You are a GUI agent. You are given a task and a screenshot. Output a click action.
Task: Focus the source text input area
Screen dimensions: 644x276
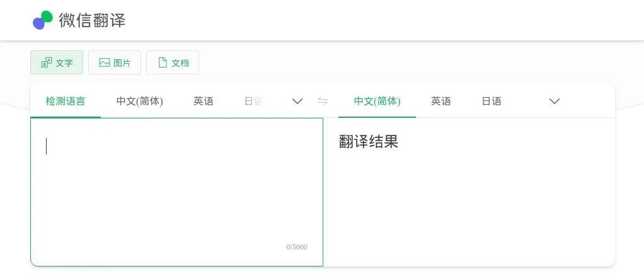click(x=176, y=192)
